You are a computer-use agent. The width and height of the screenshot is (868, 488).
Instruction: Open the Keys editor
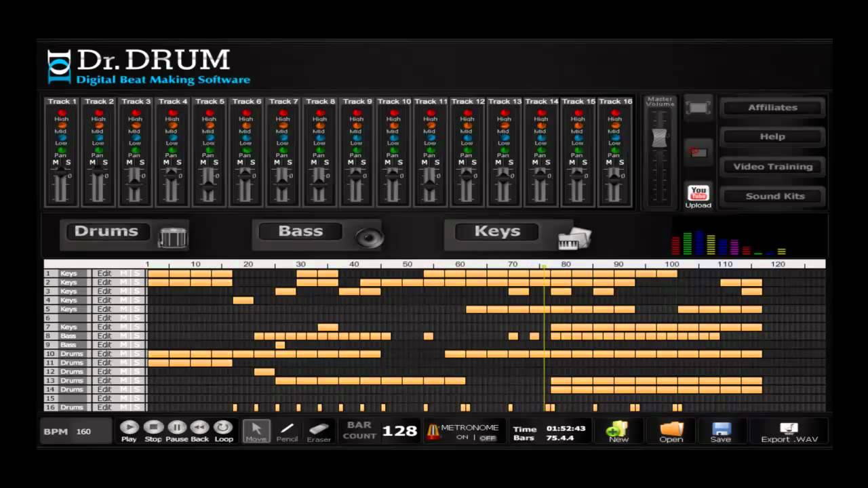tap(497, 231)
